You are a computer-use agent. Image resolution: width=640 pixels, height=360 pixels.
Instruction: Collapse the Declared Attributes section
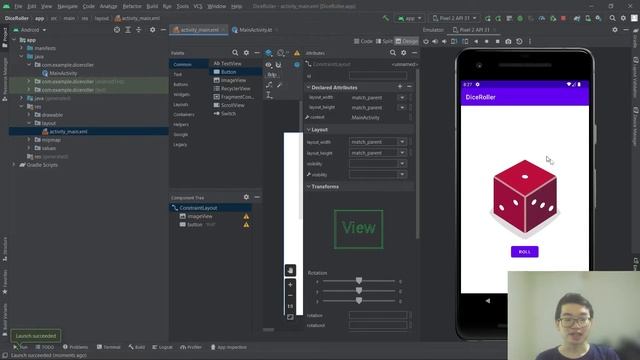pos(308,87)
